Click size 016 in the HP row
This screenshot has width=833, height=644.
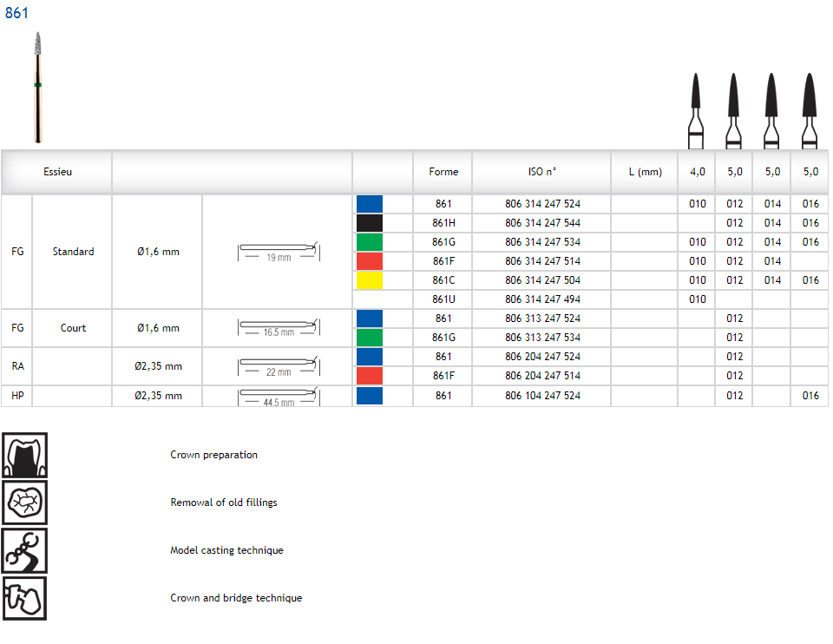coord(810,396)
